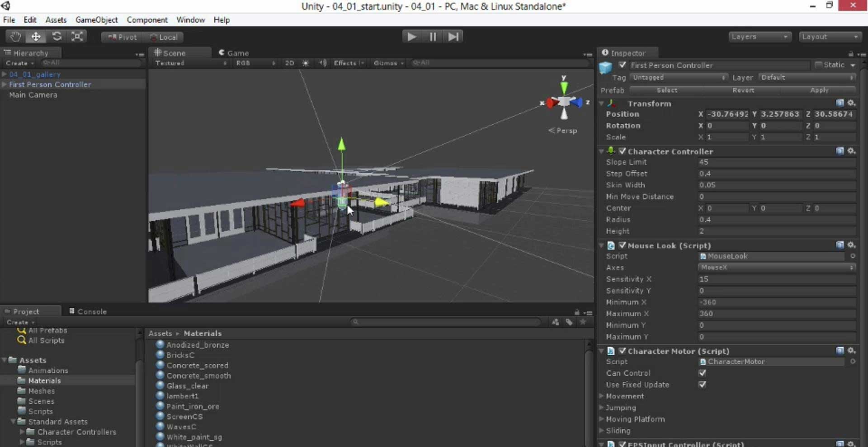Image resolution: width=868 pixels, height=447 pixels.
Task: Open Axes MouseX dropdown
Action: [x=777, y=268]
